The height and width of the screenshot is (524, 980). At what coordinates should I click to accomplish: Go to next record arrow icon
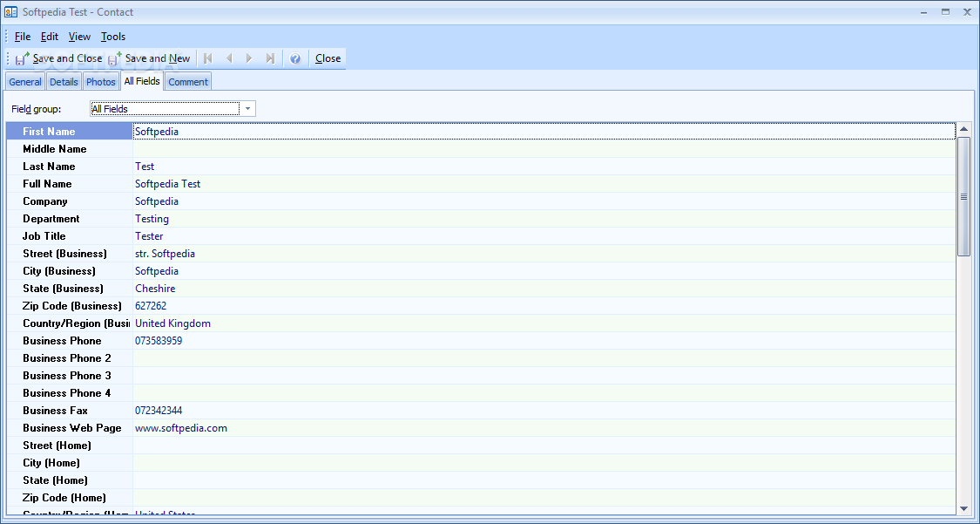[x=249, y=58]
